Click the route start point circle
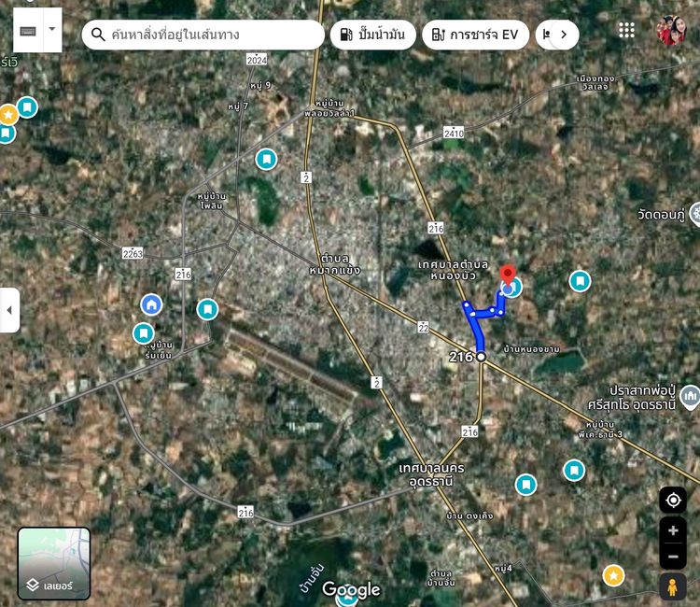Screen dimensions: 700x607 tap(481, 357)
